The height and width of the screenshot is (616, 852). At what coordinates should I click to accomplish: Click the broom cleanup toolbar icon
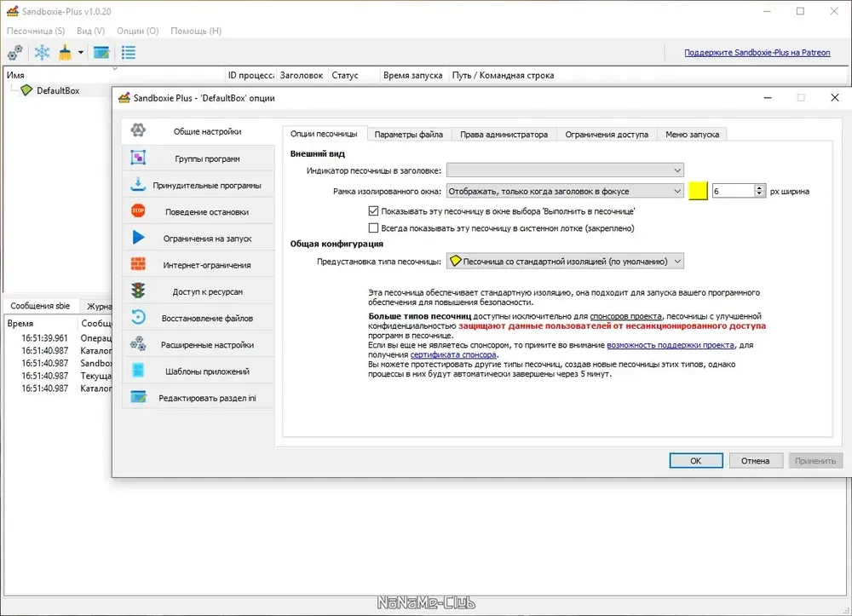tap(66, 53)
